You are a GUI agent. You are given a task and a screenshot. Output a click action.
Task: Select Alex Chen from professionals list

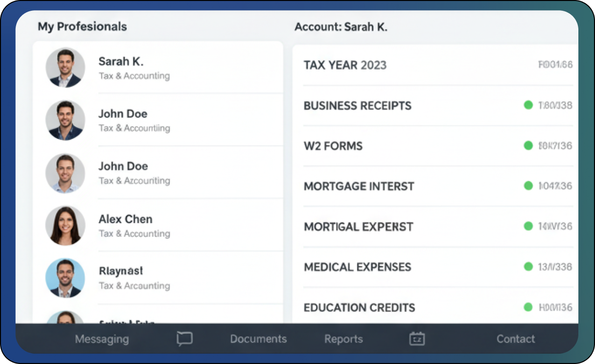[125, 219]
